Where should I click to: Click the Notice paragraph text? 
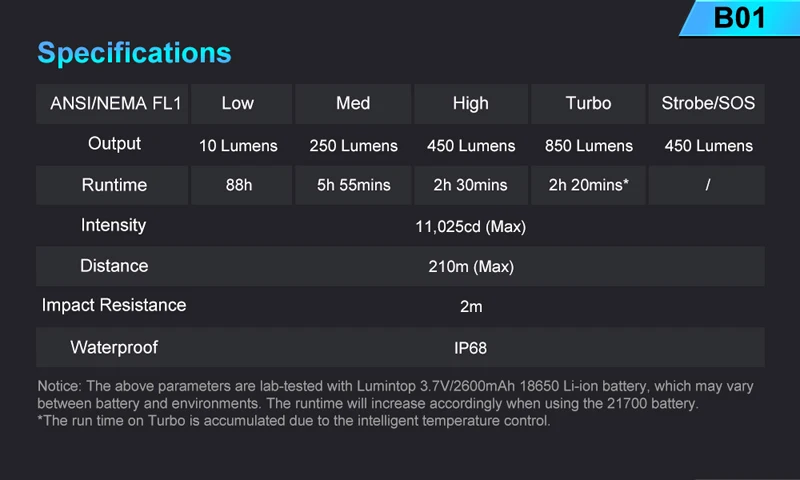click(395, 403)
